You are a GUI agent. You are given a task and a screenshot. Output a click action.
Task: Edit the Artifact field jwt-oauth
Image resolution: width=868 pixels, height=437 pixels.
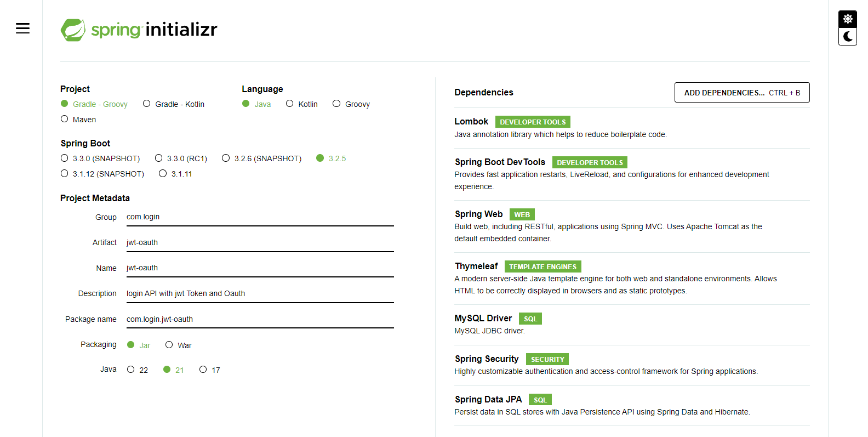(x=260, y=243)
